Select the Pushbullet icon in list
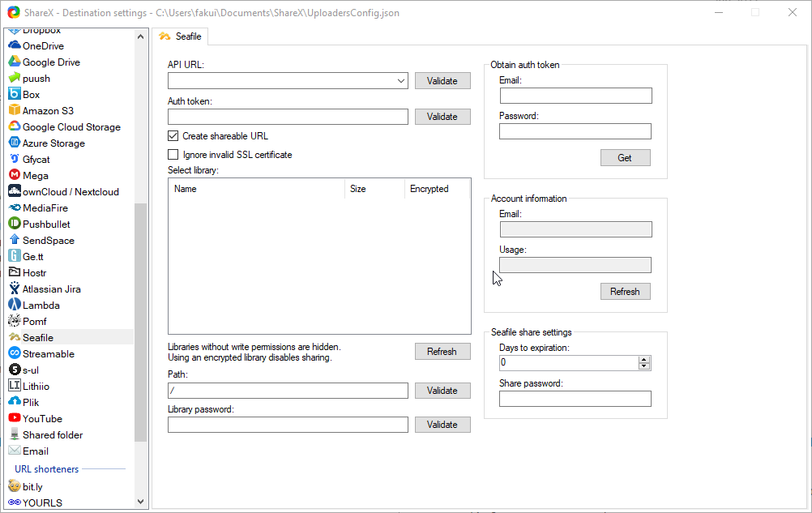812x513 pixels. click(15, 224)
